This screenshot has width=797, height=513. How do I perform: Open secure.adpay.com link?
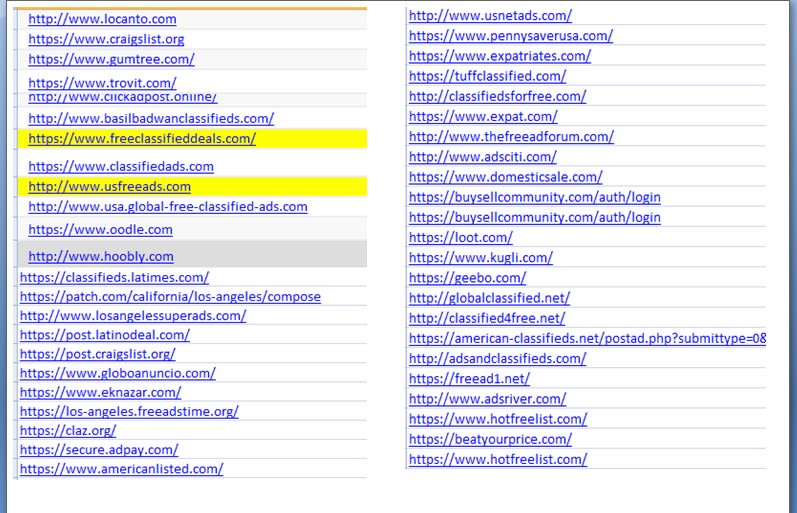click(x=99, y=450)
